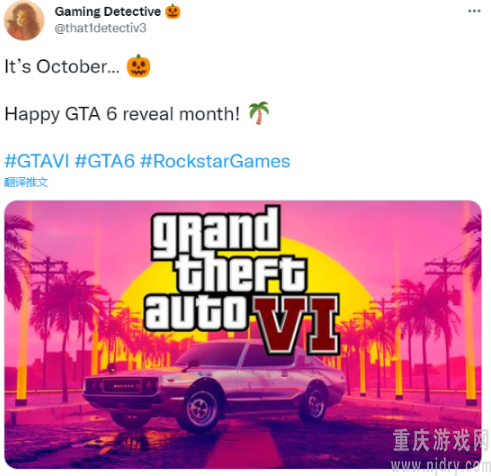Click the "It's October..." tweet text
The width and height of the screenshot is (491, 476).
62,66
